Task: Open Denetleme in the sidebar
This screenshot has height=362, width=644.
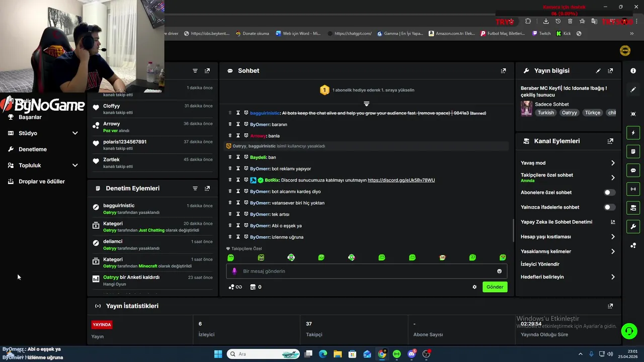Action: click(x=33, y=149)
